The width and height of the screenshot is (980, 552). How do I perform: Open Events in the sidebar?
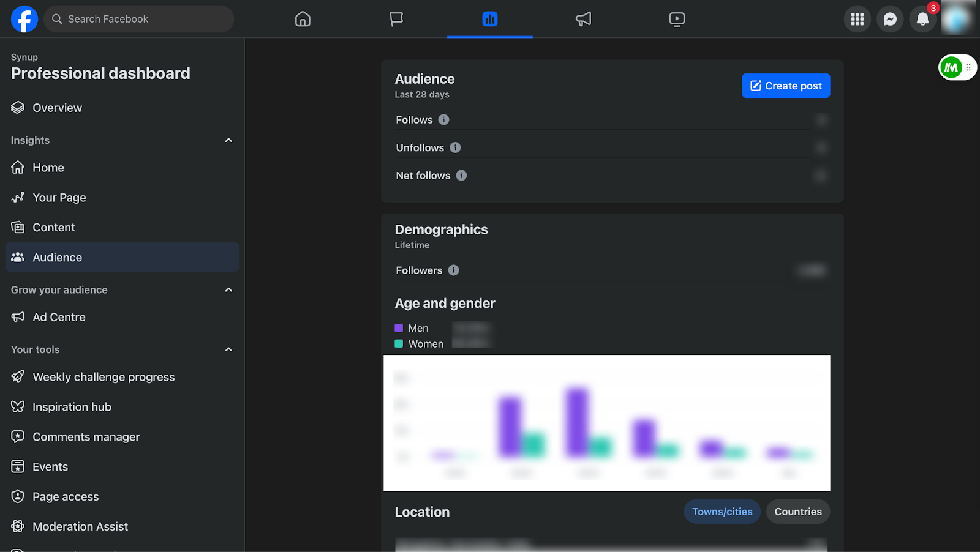pos(123,467)
